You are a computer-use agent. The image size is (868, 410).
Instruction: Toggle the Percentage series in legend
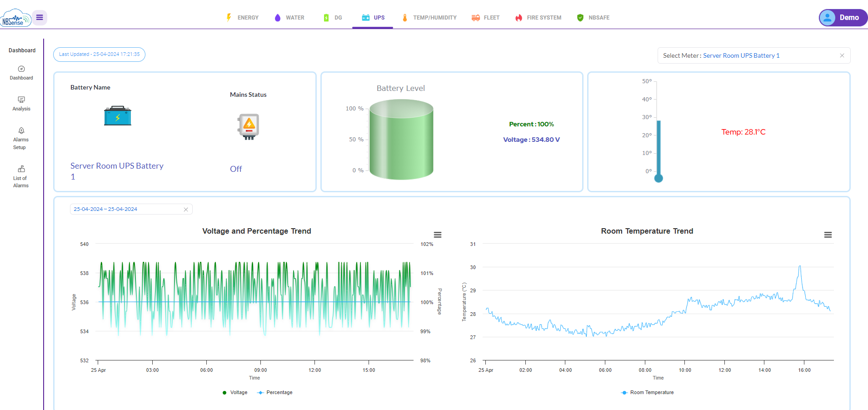275,393
